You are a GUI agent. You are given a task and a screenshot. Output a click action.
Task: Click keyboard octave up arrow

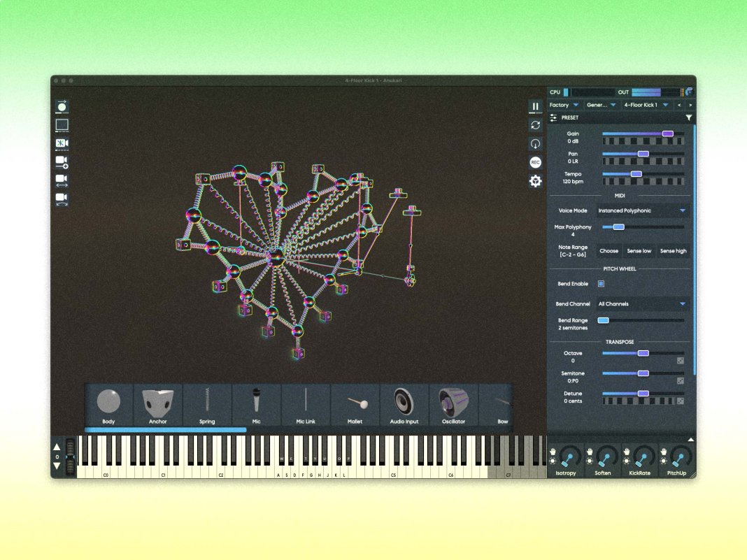pos(57,447)
